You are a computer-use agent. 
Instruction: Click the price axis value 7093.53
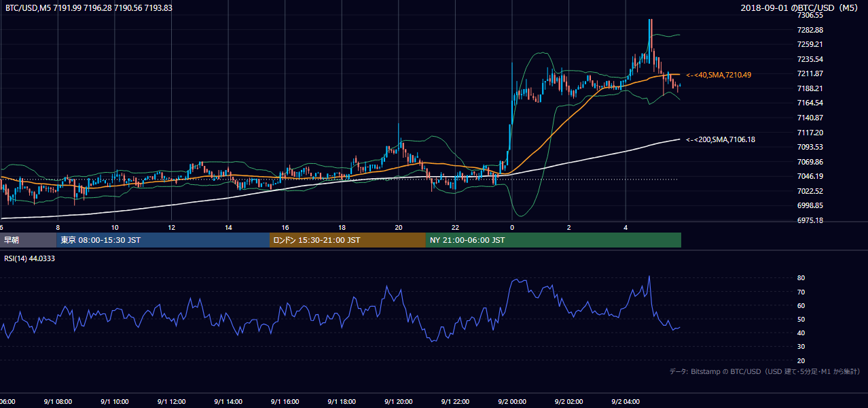click(x=811, y=147)
